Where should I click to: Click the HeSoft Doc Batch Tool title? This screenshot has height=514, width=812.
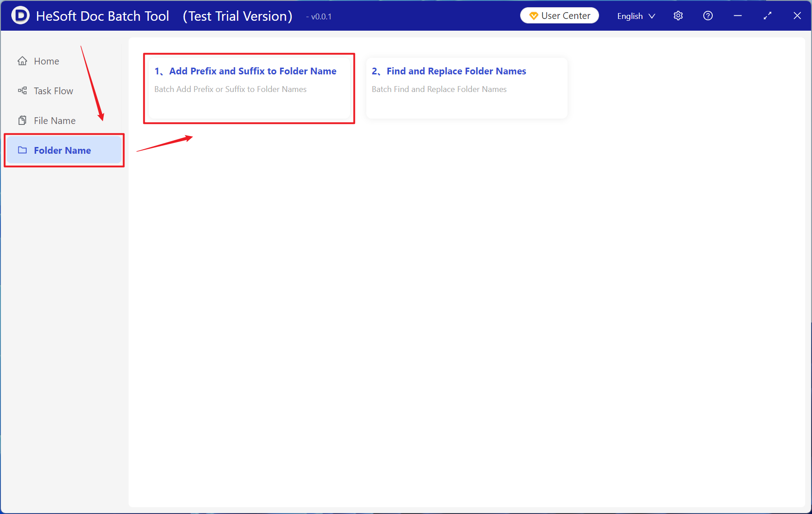pos(102,16)
